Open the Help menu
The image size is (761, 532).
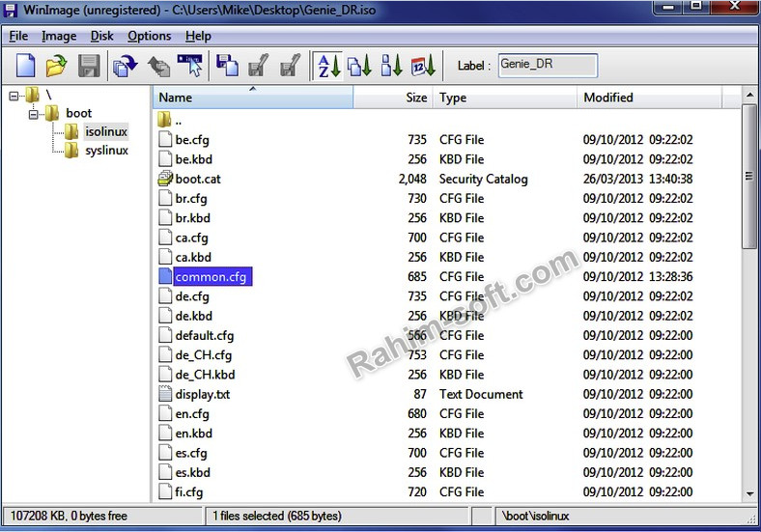click(x=198, y=36)
